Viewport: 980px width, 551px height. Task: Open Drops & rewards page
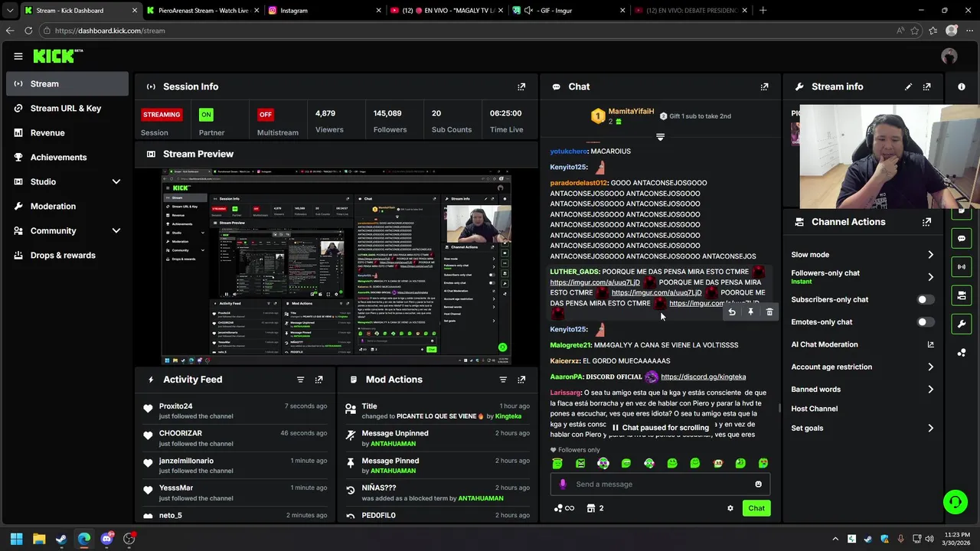(x=67, y=256)
